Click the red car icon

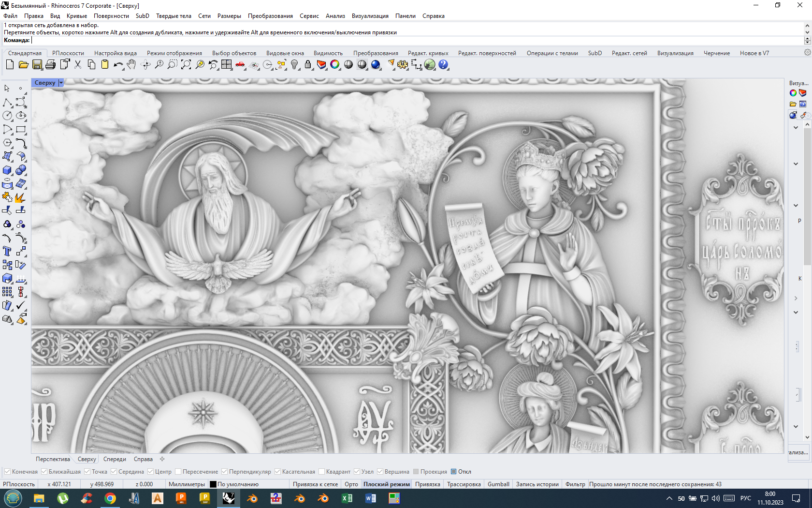point(240,64)
